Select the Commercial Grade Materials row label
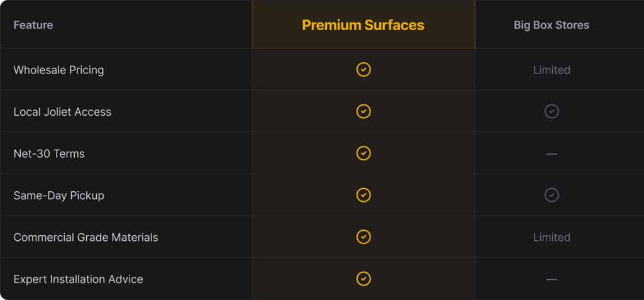Screen dimensions: 644x300 (x=86, y=237)
